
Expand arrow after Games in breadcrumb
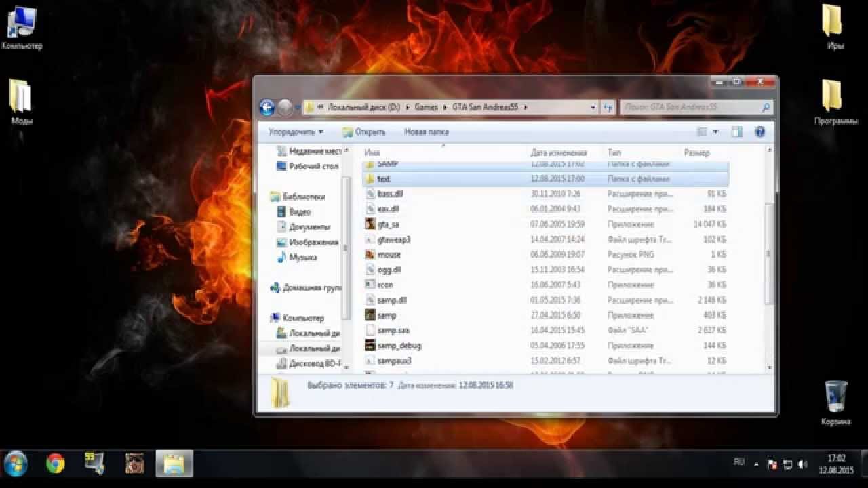coord(446,107)
